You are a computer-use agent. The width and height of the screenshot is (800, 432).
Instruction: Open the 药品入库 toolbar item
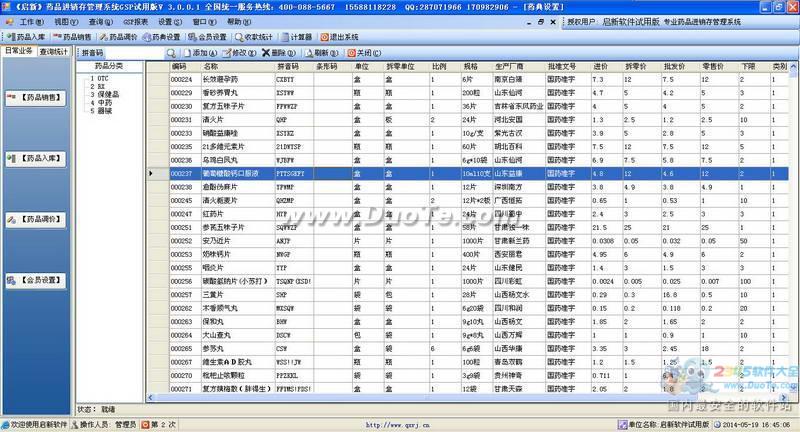pos(27,37)
